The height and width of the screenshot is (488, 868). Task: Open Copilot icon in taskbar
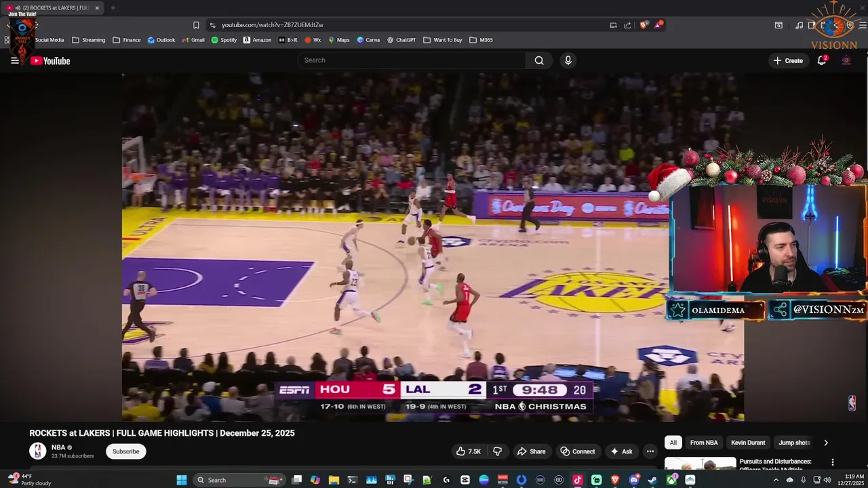point(315,480)
